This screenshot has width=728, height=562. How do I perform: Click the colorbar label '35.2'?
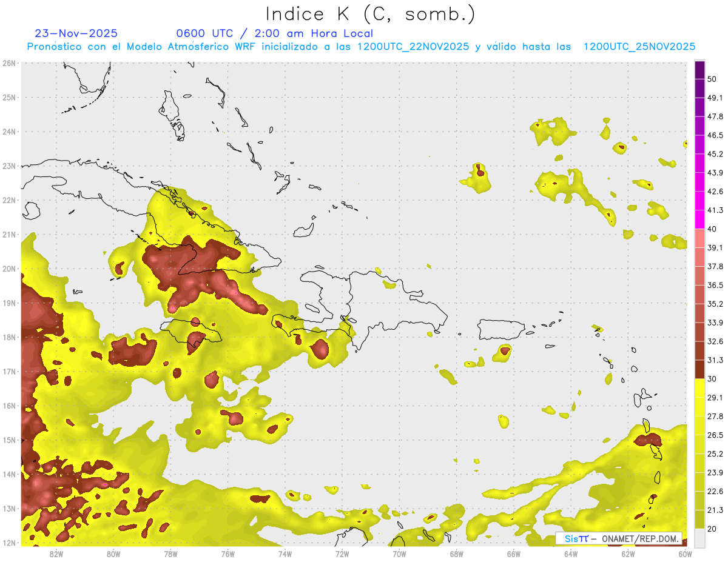[715, 304]
